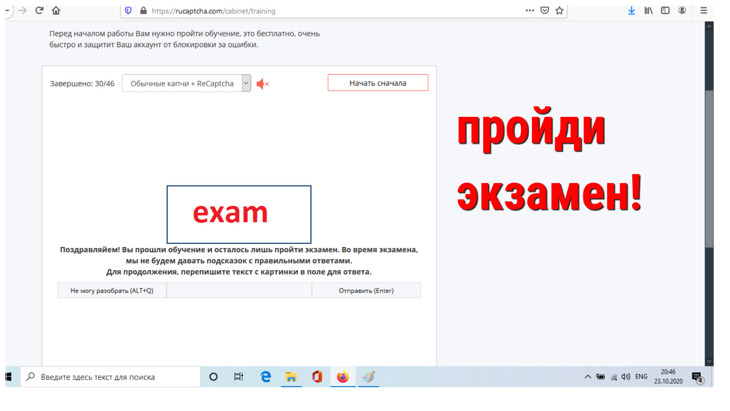Click the battery tray icon
Screen dimensions: 730x411
tap(601, 377)
